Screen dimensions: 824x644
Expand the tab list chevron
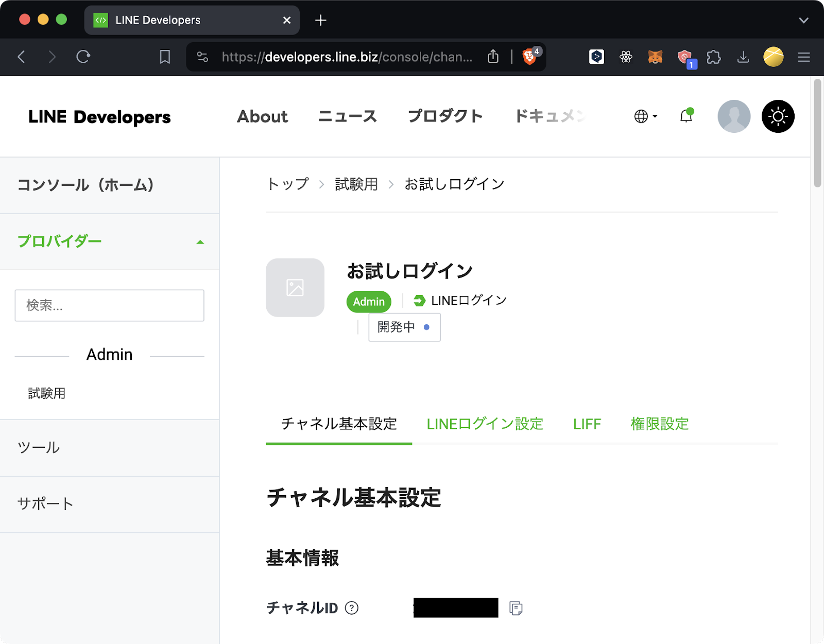pyautogui.click(x=804, y=20)
